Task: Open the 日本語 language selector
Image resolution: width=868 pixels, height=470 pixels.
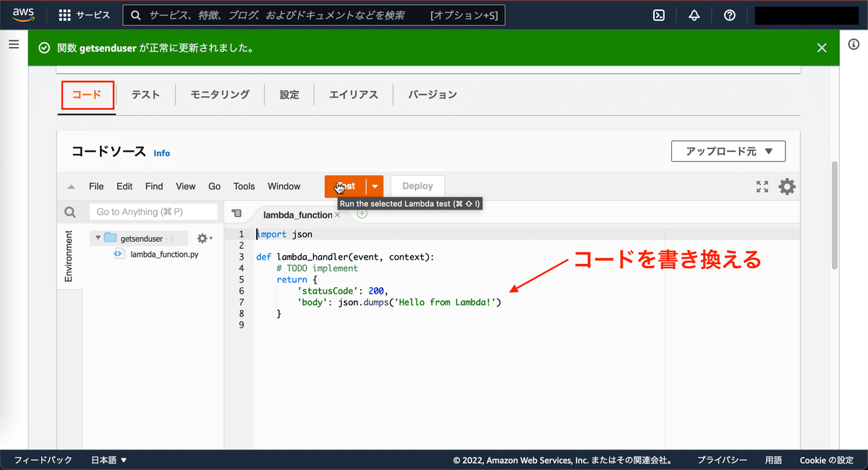Action: point(109,460)
